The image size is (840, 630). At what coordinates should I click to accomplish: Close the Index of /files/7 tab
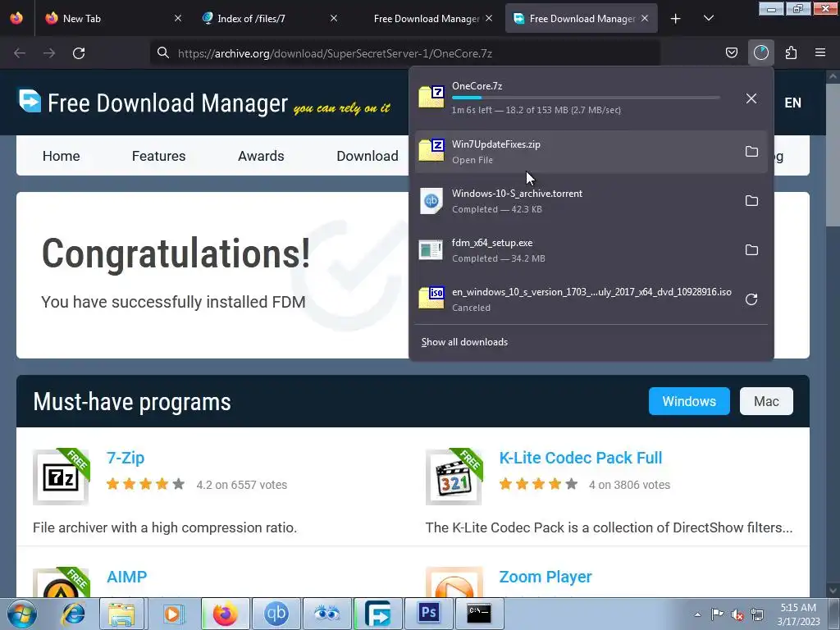tap(334, 18)
